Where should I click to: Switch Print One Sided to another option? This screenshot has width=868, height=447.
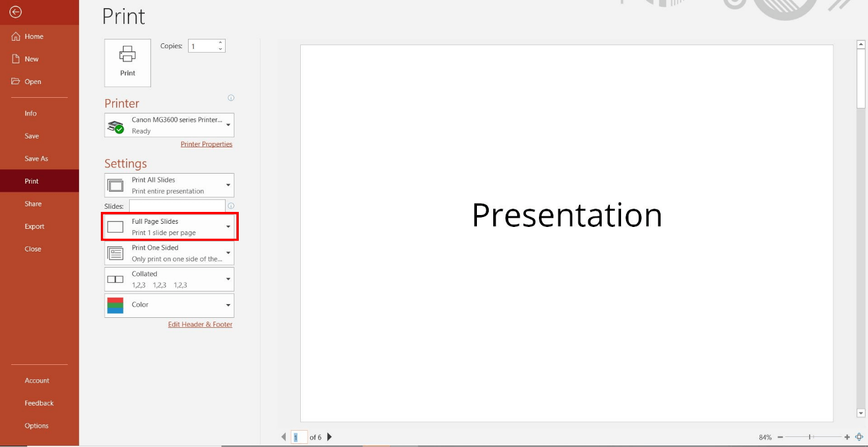coord(227,253)
